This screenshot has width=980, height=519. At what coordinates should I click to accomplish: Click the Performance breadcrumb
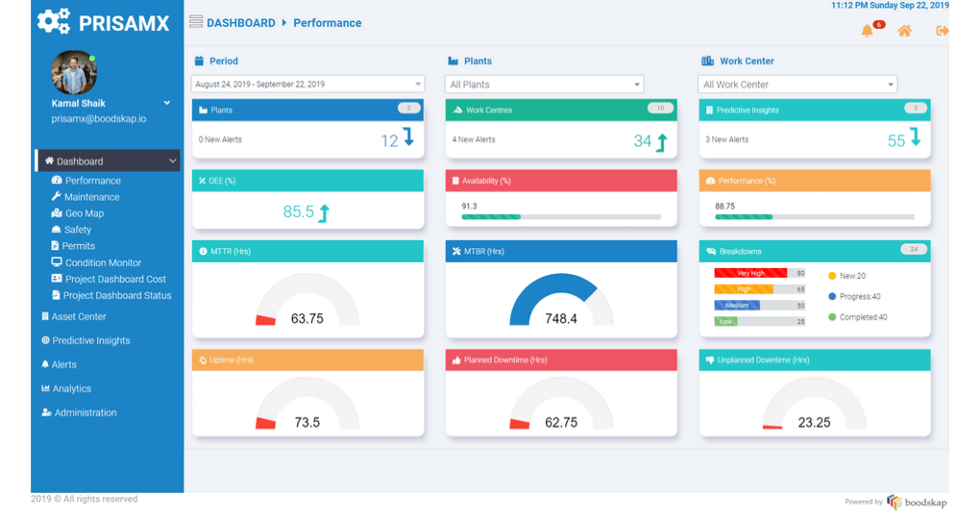point(328,22)
